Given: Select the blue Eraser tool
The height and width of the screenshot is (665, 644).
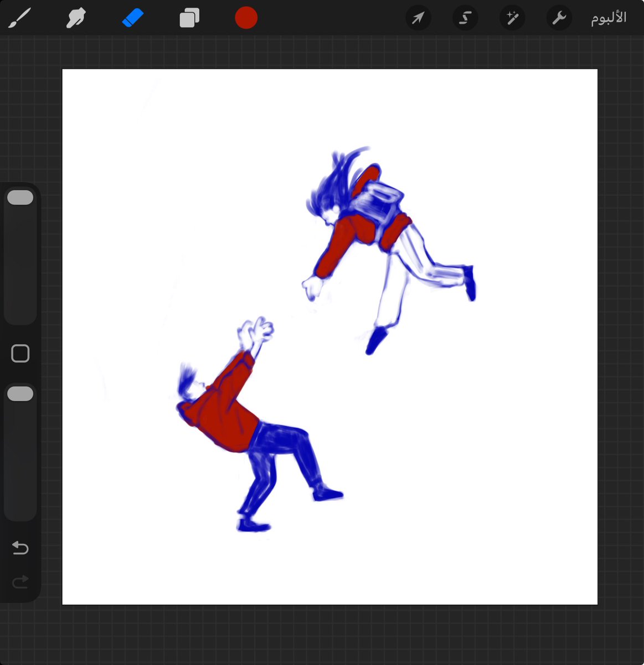Looking at the screenshot, I should (x=132, y=18).
